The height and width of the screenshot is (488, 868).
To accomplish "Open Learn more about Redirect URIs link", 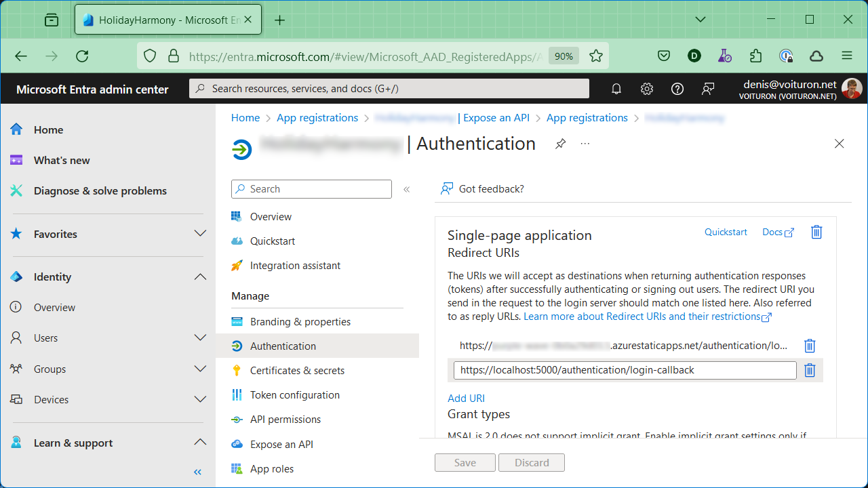I will [x=648, y=317].
